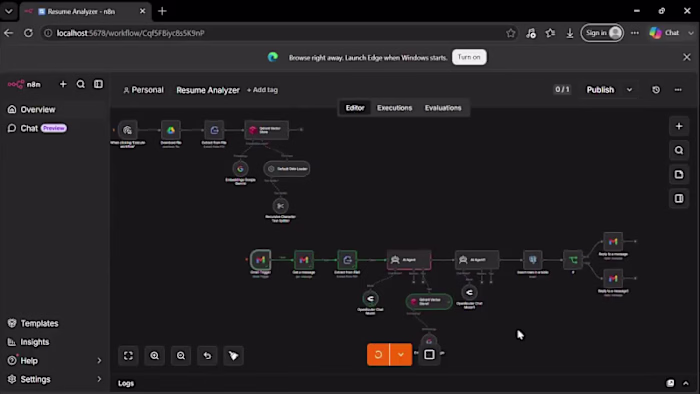Select the Extract from File node in top row
Image resolution: width=700 pixels, height=394 pixels.
click(x=214, y=130)
